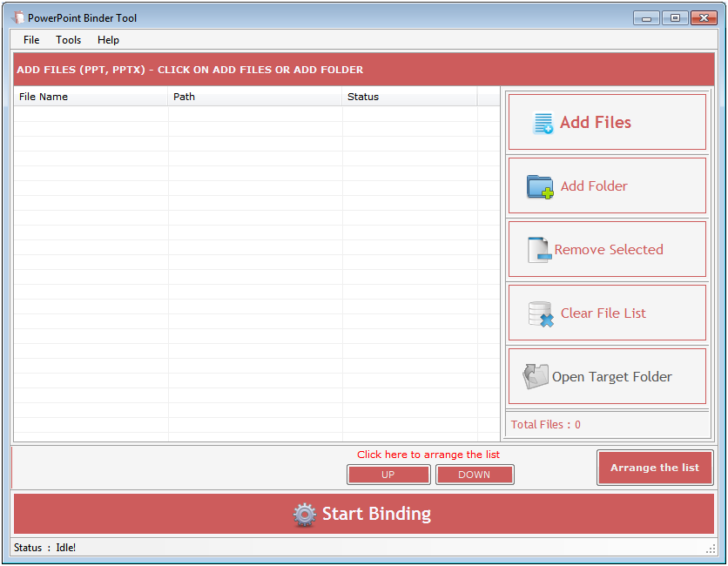Screen dimensions: 728x566
Task: Open the File menu
Action: coord(31,40)
